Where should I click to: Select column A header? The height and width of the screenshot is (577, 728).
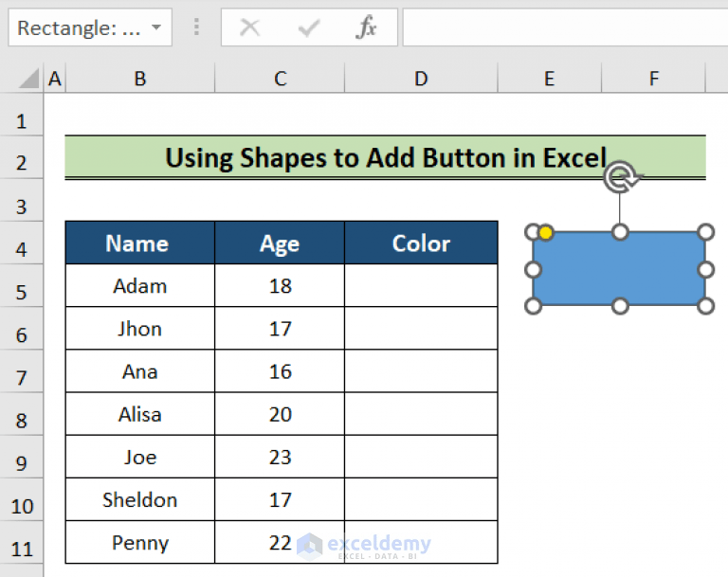click(55, 78)
